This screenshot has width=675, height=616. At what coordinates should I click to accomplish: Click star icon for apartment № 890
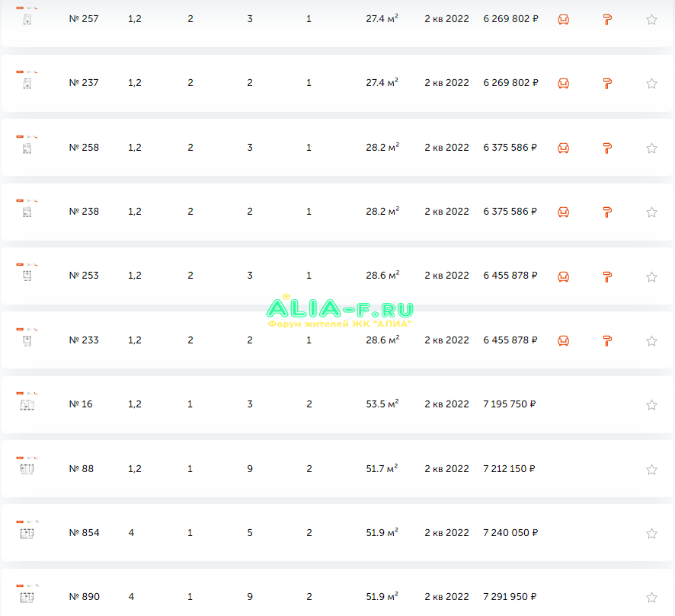(651, 598)
